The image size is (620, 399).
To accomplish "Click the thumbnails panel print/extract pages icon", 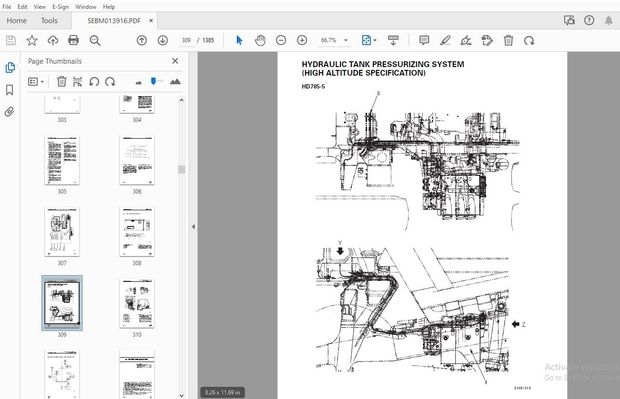I will pyautogui.click(x=78, y=81).
